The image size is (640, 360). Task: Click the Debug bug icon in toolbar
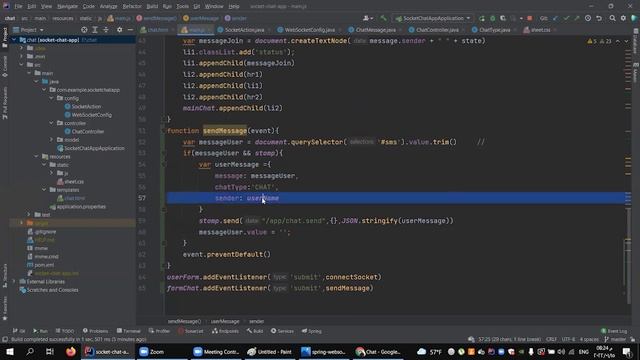coord(493,18)
